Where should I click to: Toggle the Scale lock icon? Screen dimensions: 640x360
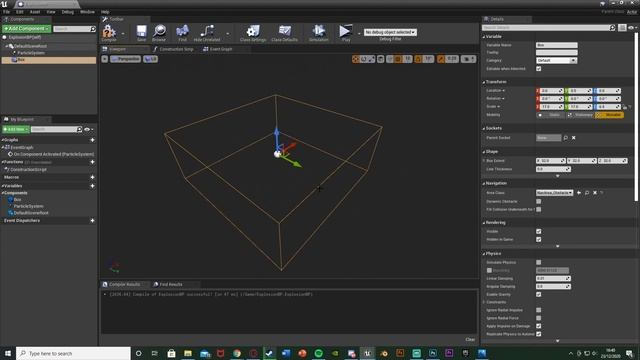pyautogui.click(x=625, y=107)
